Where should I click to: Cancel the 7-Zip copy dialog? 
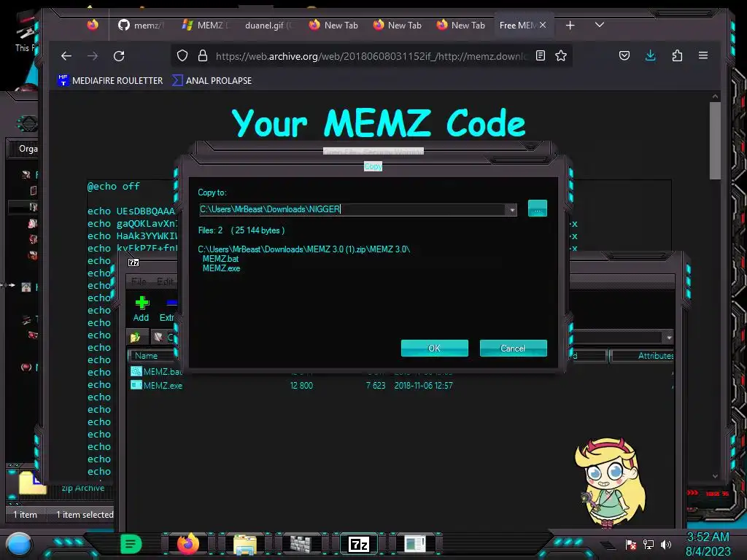coord(513,348)
